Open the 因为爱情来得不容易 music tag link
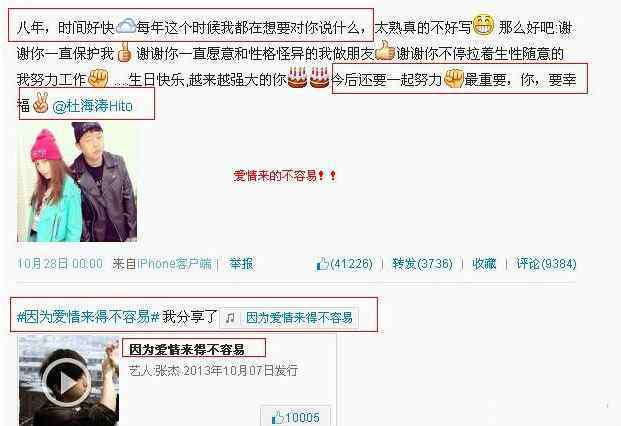The image size is (621, 426). tap(299, 318)
